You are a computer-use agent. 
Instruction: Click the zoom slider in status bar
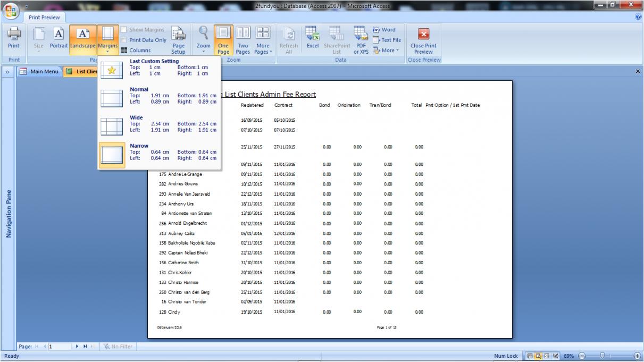click(x=602, y=355)
